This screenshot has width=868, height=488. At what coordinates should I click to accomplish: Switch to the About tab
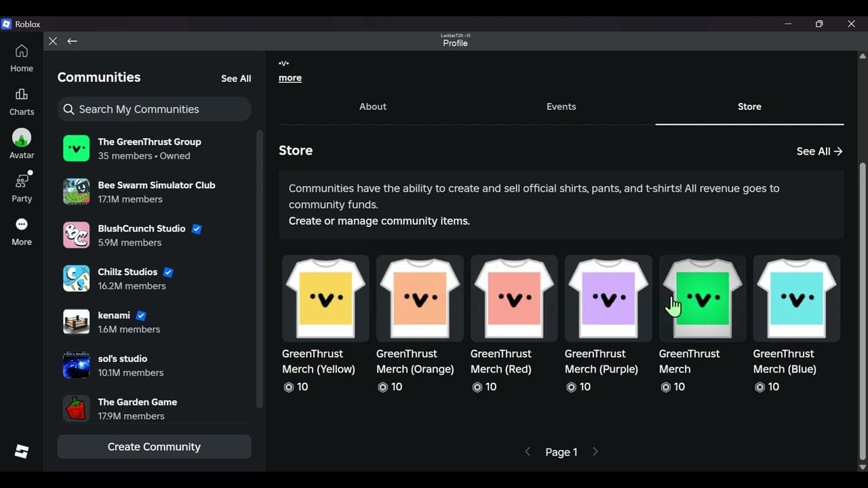(373, 107)
